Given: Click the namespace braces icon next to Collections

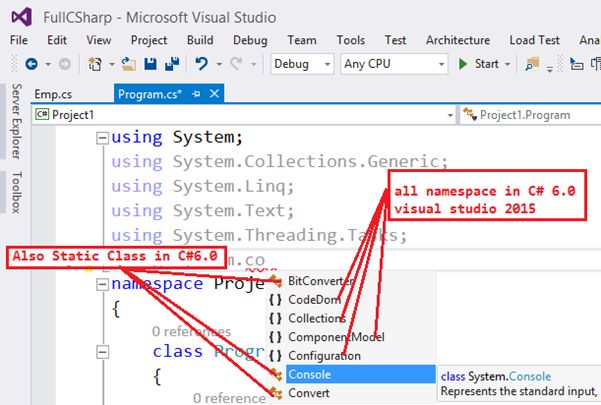Looking at the screenshot, I should pos(275,318).
